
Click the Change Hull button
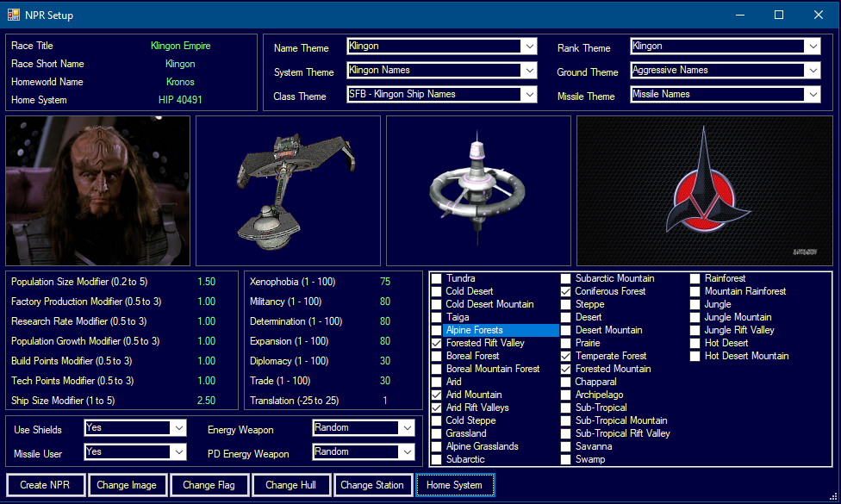click(x=291, y=485)
